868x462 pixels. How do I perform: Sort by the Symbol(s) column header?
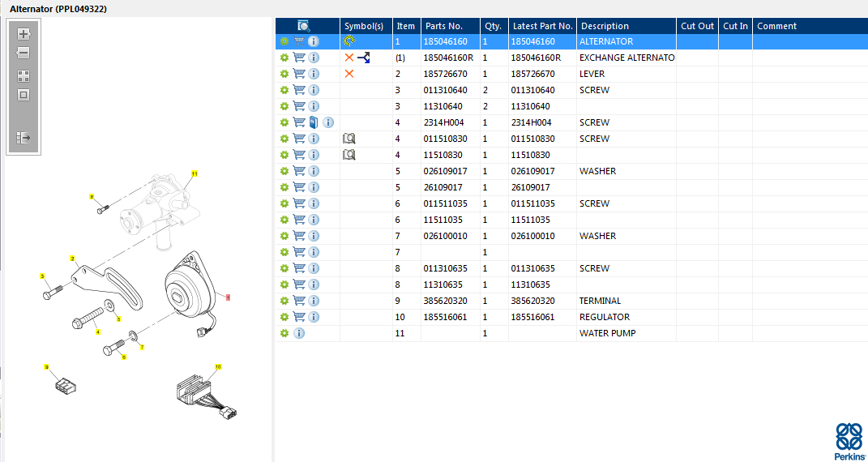366,26
